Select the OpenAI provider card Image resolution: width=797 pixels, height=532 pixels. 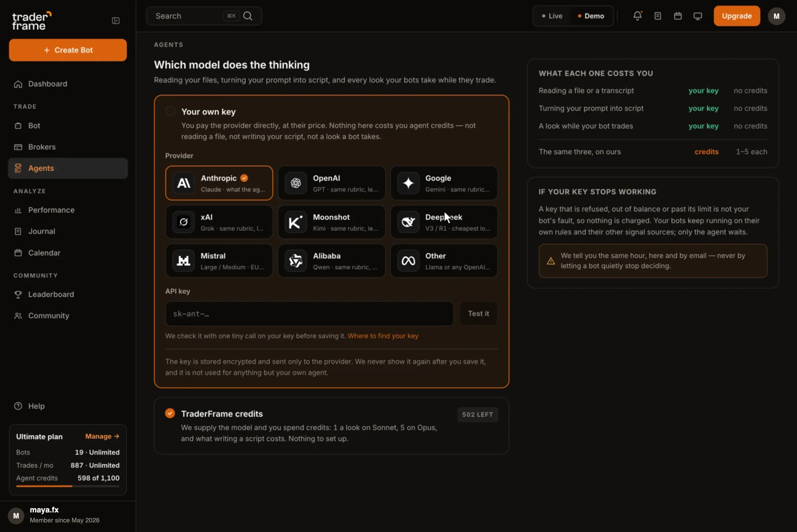[x=331, y=183]
